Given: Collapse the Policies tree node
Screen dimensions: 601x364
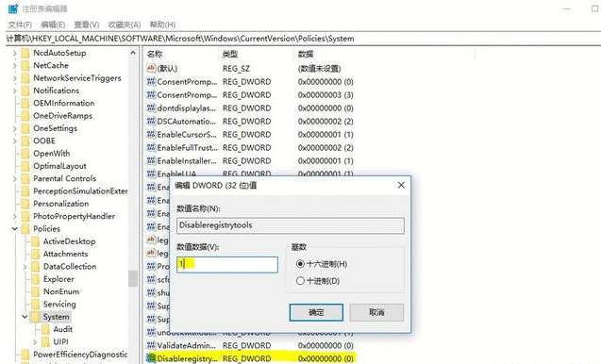Looking at the screenshot, I should point(14,229).
